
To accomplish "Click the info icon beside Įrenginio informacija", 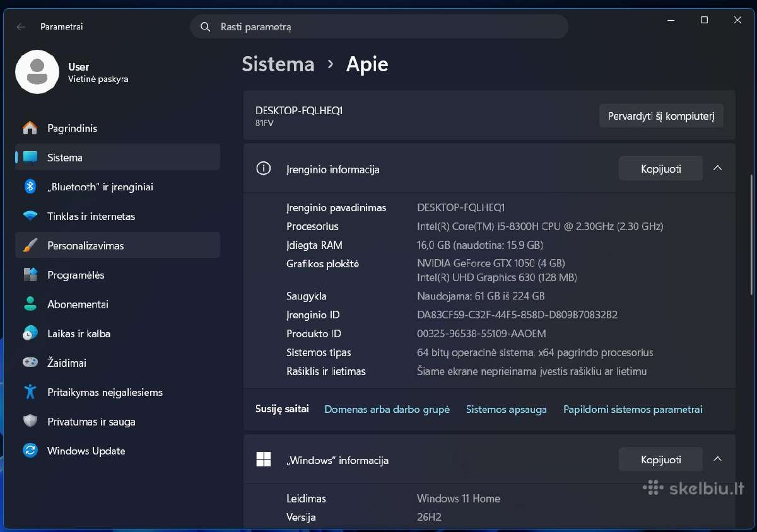I will click(x=263, y=169).
